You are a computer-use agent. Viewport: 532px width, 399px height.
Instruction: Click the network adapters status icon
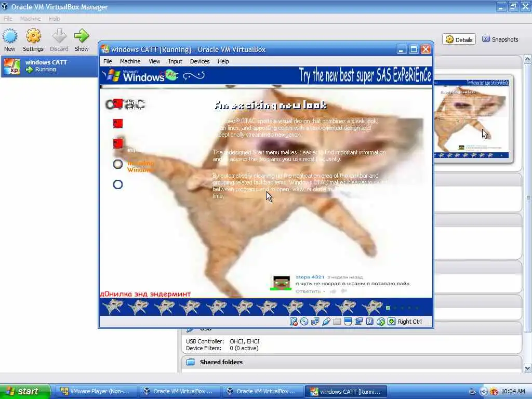click(x=315, y=321)
